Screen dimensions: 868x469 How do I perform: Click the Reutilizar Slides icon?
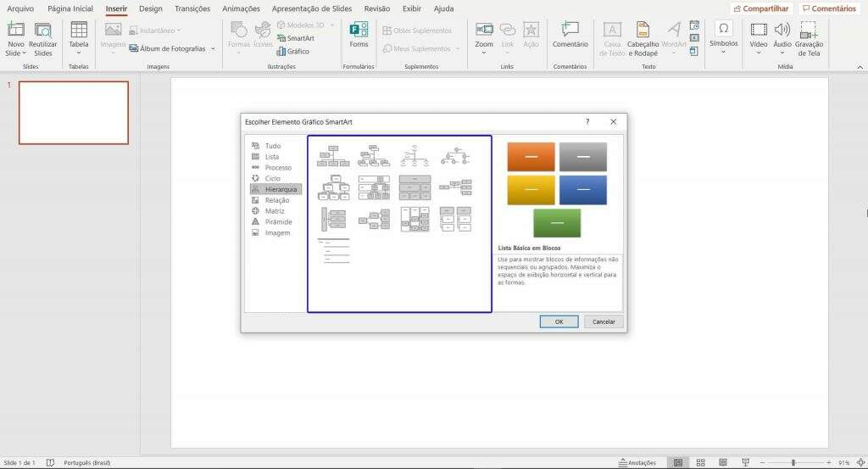(42, 39)
